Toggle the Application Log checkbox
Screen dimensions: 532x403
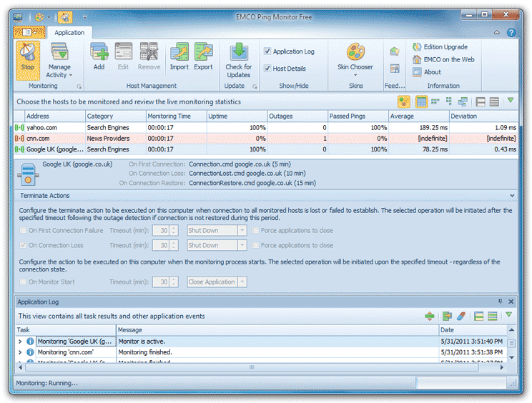point(267,51)
